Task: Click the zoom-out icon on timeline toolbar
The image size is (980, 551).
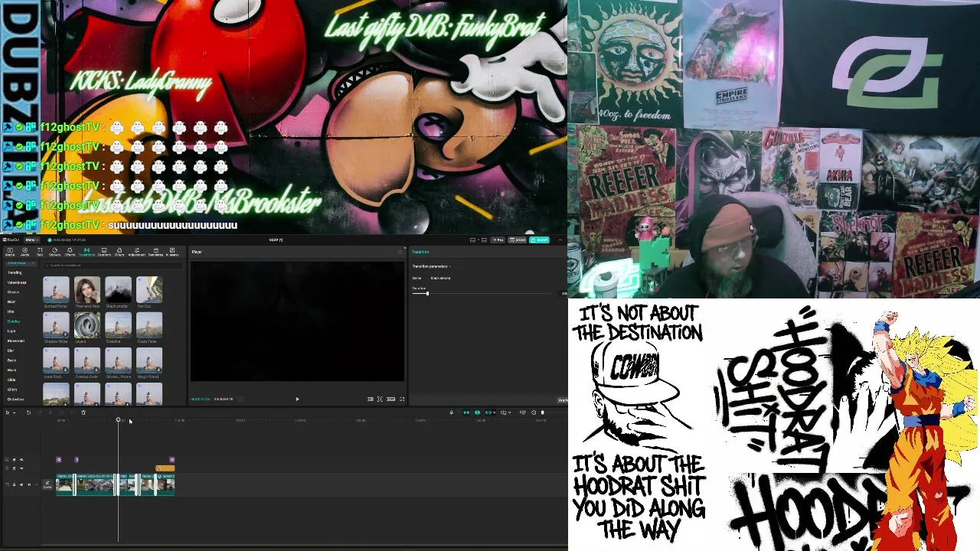Action: (534, 412)
